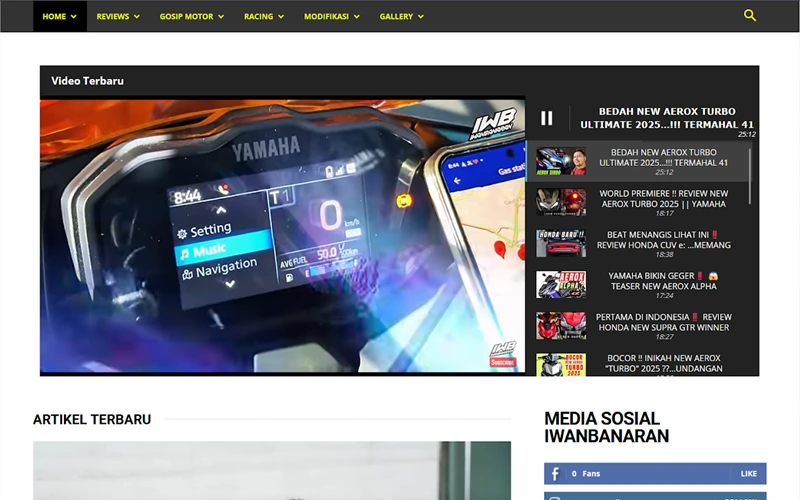Expand the chevron next to REVIEWS
Viewport: 800px width, 500px height.
click(137, 17)
